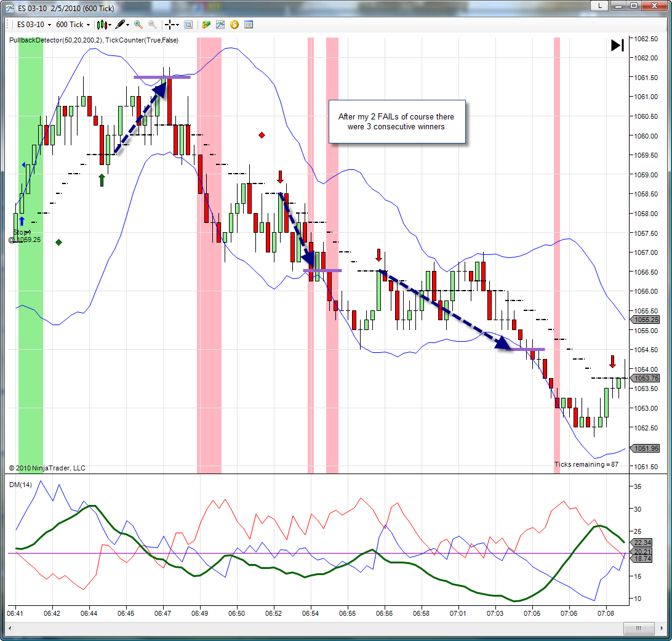Viewport: 672px width, 641px height.
Task: Click the title 'ES 03-10 2/5/2010 (600 Tick)'
Action: pyautogui.click(x=66, y=9)
